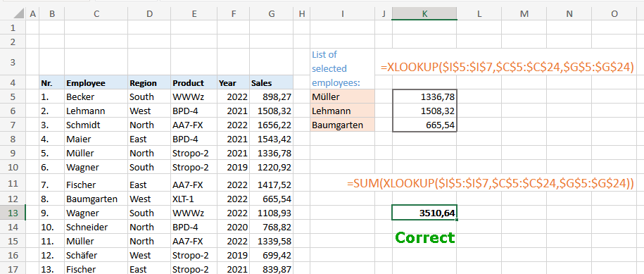Click XLOOKUP result 665,54 in column K
Screen dimensions: 644x274
click(424, 125)
